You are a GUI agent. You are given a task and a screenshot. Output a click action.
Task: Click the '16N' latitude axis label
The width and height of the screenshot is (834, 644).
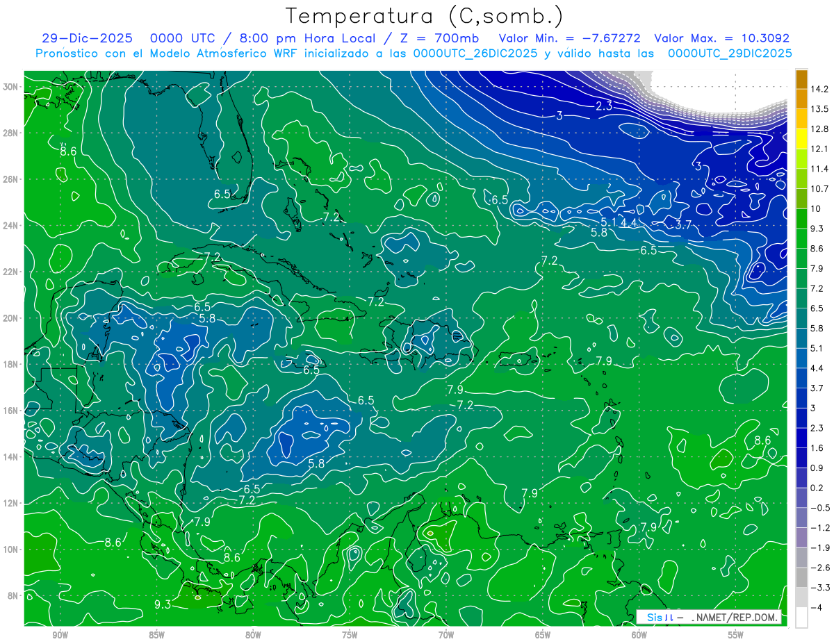point(10,411)
